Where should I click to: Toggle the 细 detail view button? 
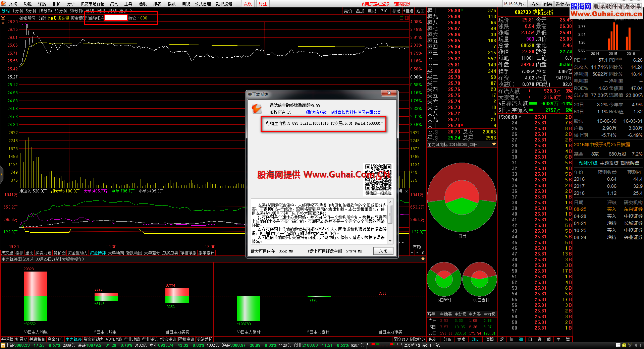pos(521,339)
